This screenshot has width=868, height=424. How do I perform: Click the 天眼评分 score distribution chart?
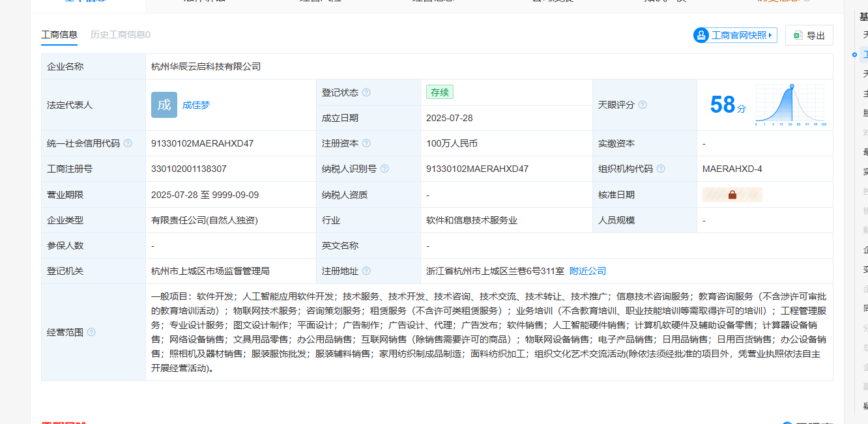click(790, 105)
